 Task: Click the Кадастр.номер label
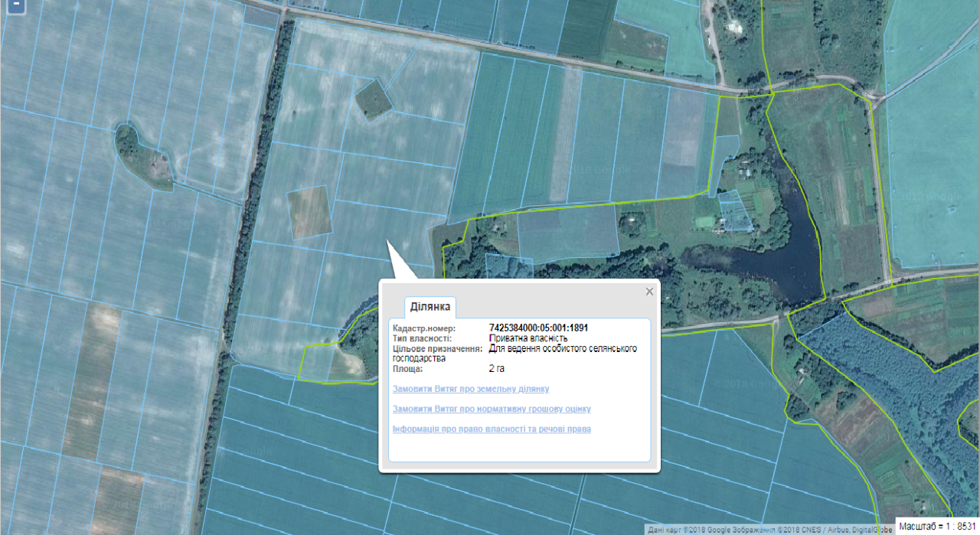[426, 328]
